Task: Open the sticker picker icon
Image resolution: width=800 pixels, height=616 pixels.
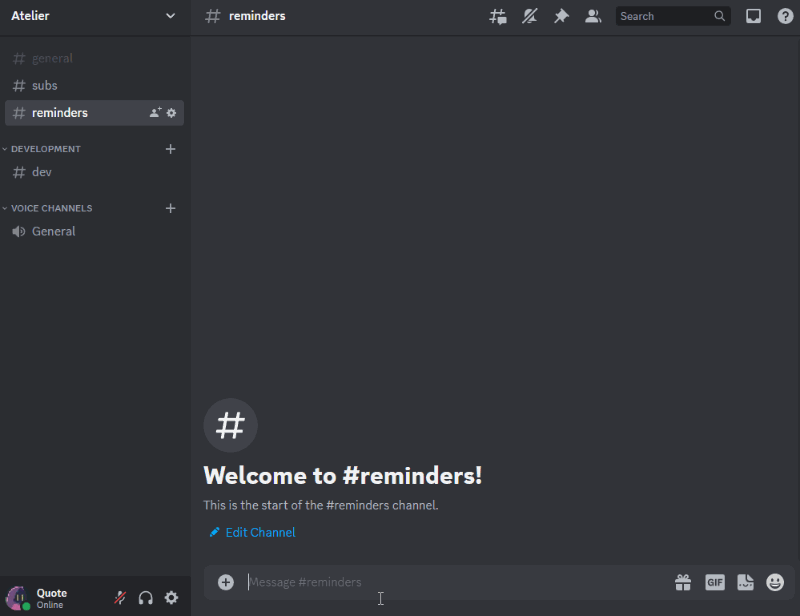Action: [x=745, y=582]
